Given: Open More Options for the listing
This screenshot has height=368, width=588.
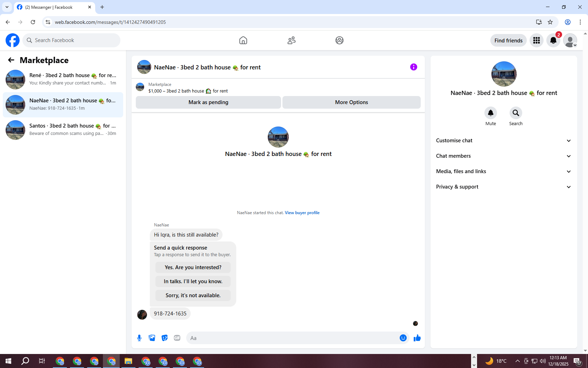Looking at the screenshot, I should 351,102.
